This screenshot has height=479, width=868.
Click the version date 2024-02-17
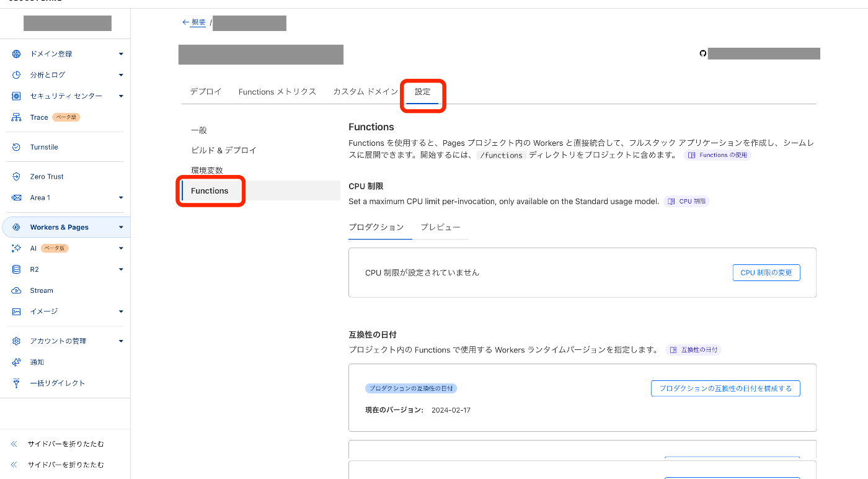click(451, 410)
